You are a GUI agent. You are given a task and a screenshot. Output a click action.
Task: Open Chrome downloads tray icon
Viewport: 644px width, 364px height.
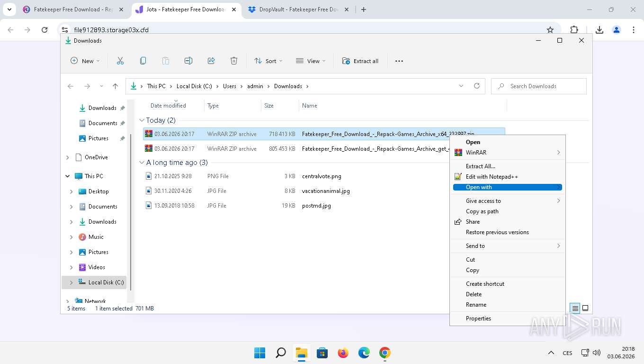(599, 30)
